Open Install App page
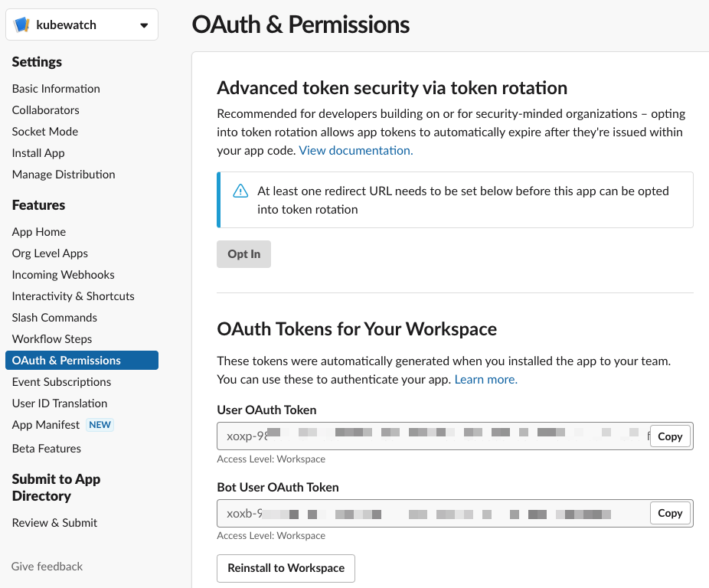 (38, 153)
